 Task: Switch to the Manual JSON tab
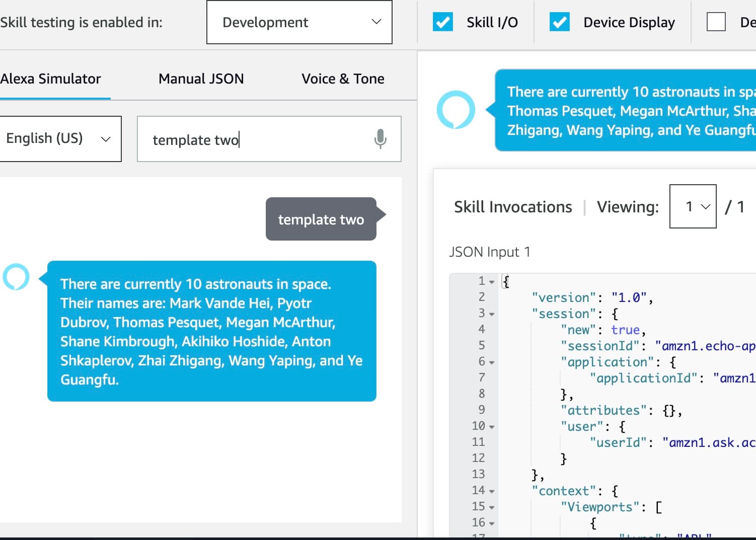(x=201, y=79)
